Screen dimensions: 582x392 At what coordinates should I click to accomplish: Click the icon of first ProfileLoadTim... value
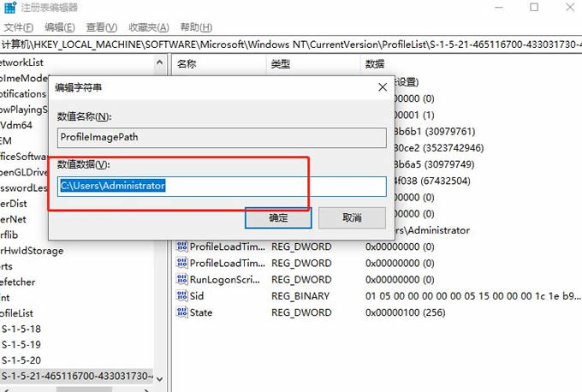coord(181,246)
